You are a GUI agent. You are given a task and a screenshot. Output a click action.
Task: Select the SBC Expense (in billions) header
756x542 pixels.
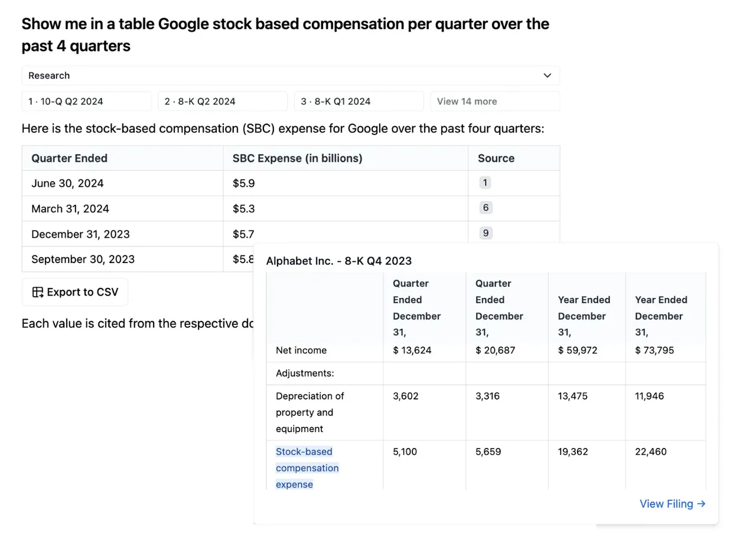pyautogui.click(x=298, y=158)
